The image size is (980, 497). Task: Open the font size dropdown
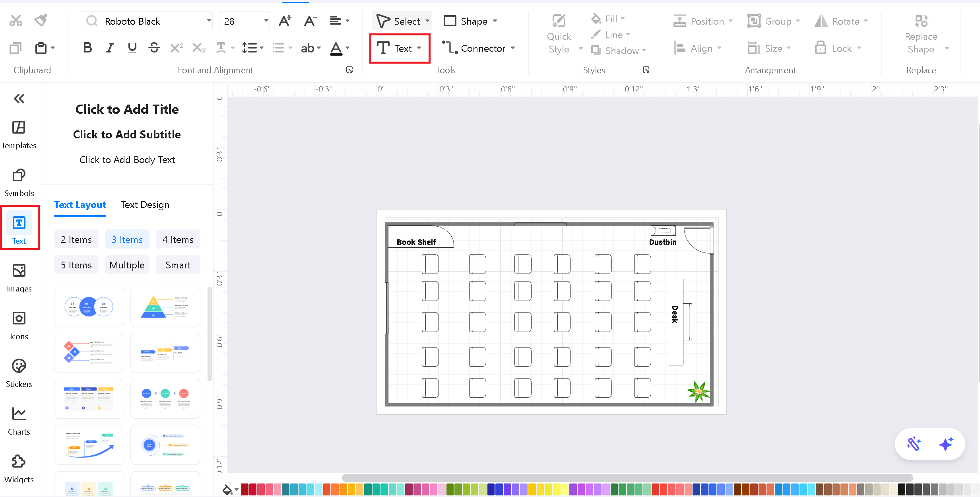266,21
